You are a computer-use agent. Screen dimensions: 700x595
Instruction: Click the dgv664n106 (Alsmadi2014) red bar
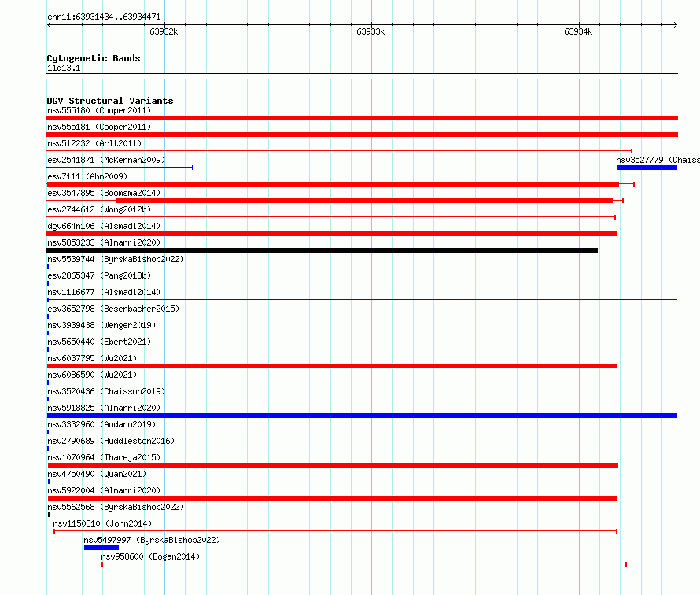click(332, 234)
